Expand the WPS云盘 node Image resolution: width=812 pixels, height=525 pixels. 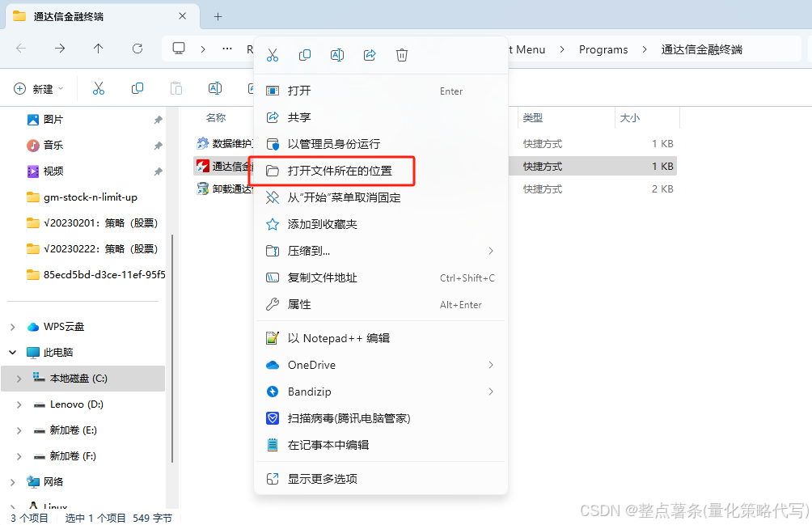[x=13, y=327]
